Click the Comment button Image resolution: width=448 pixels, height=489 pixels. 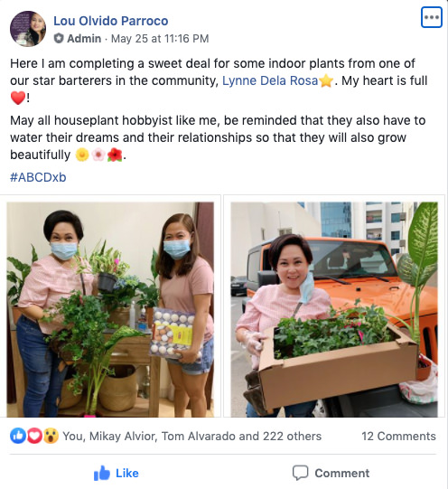click(331, 473)
